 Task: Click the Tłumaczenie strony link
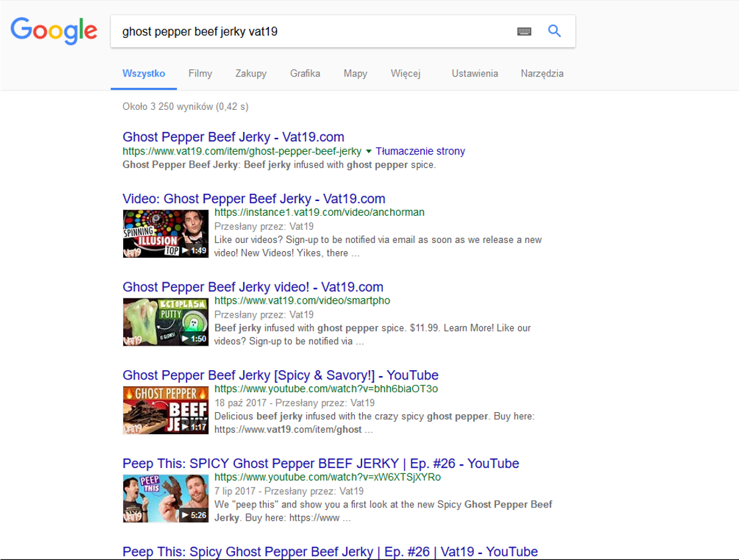pyautogui.click(x=420, y=151)
